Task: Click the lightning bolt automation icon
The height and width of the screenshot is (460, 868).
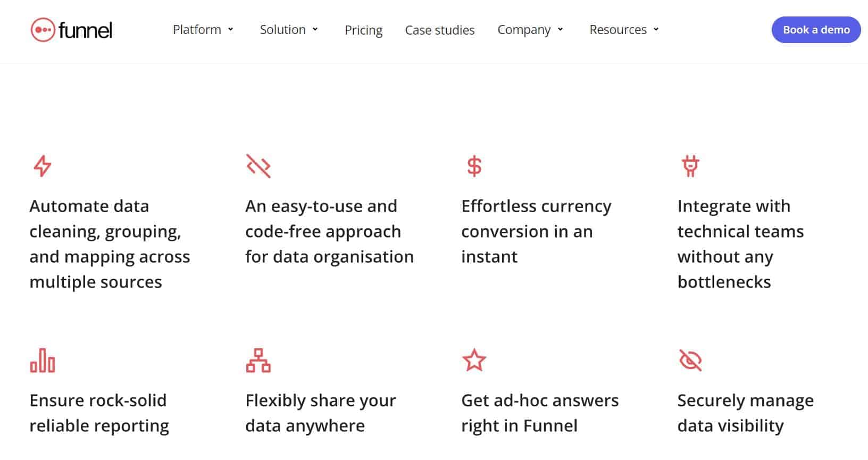Action: (43, 166)
